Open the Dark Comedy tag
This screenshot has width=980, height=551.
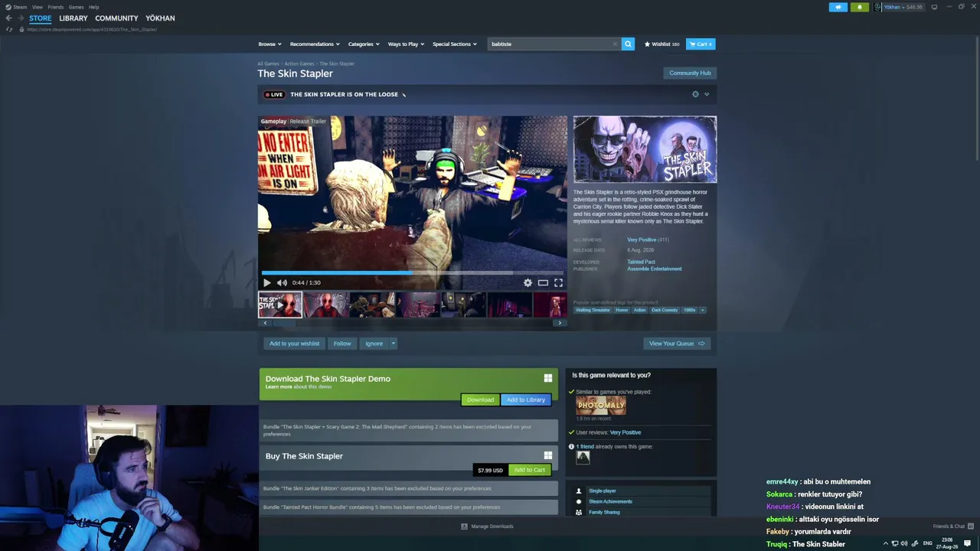point(665,310)
